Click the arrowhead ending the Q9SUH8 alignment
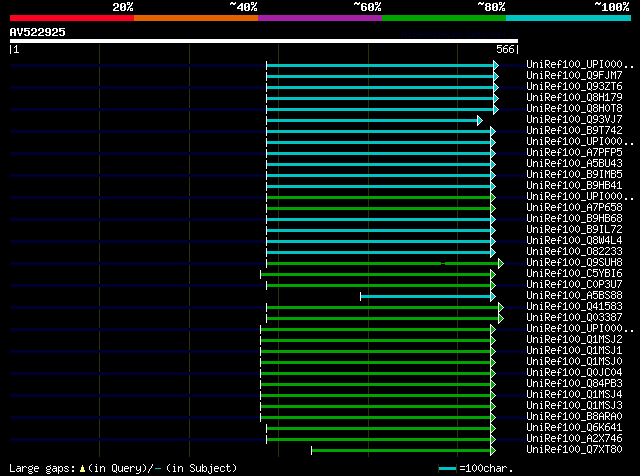This screenshot has width=640, height=476. [501, 264]
